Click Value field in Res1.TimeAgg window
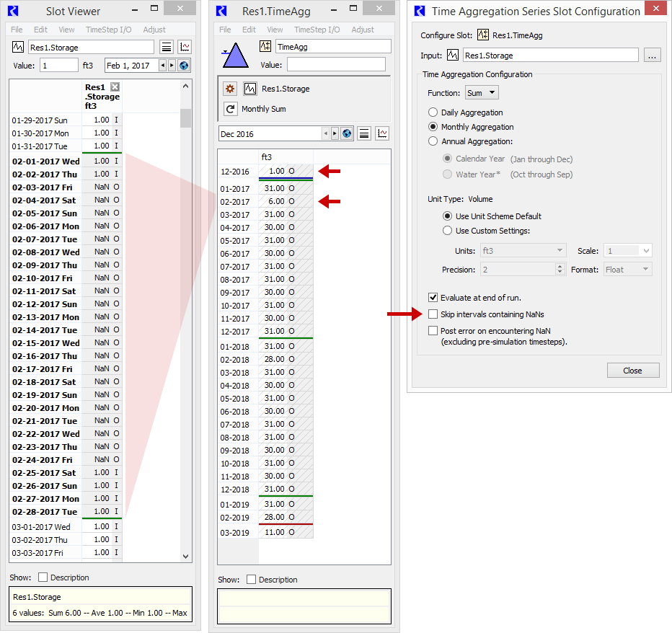The image size is (672, 633). click(x=336, y=65)
